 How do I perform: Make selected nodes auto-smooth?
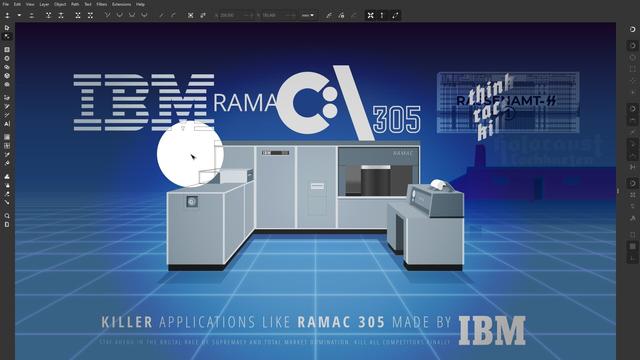click(x=144, y=15)
